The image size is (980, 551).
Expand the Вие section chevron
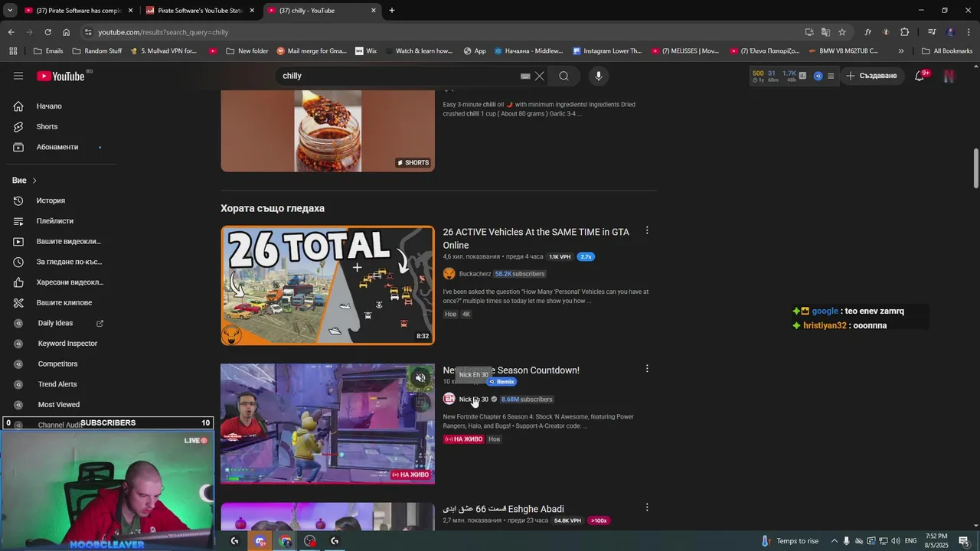point(34,181)
